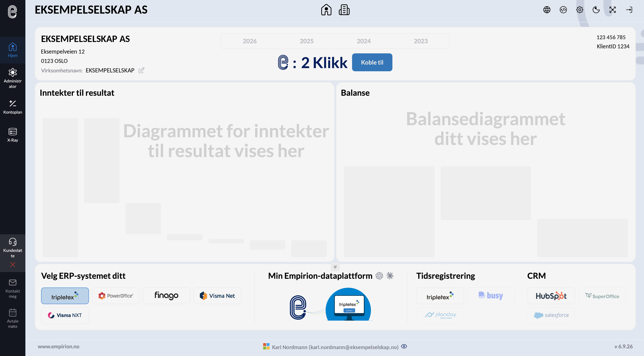Open Avtale møte calendar icon
Screen dimensions: 644x356
[x=13, y=313]
